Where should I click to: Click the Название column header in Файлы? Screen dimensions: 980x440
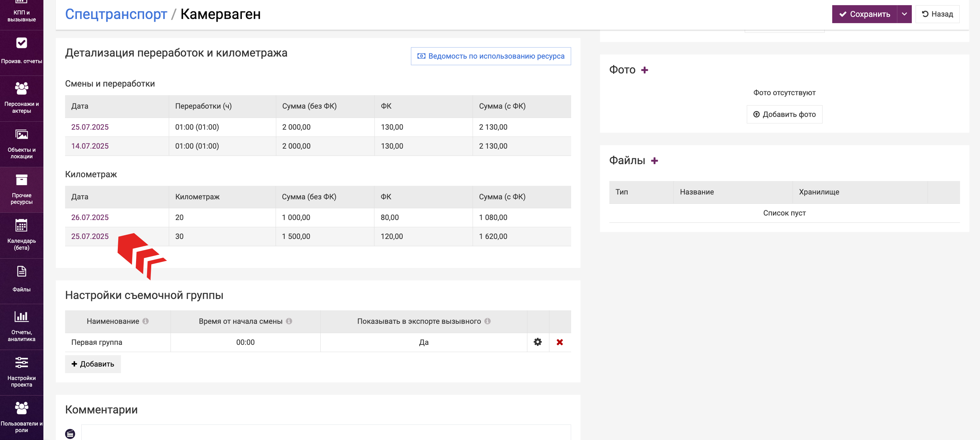click(733, 192)
